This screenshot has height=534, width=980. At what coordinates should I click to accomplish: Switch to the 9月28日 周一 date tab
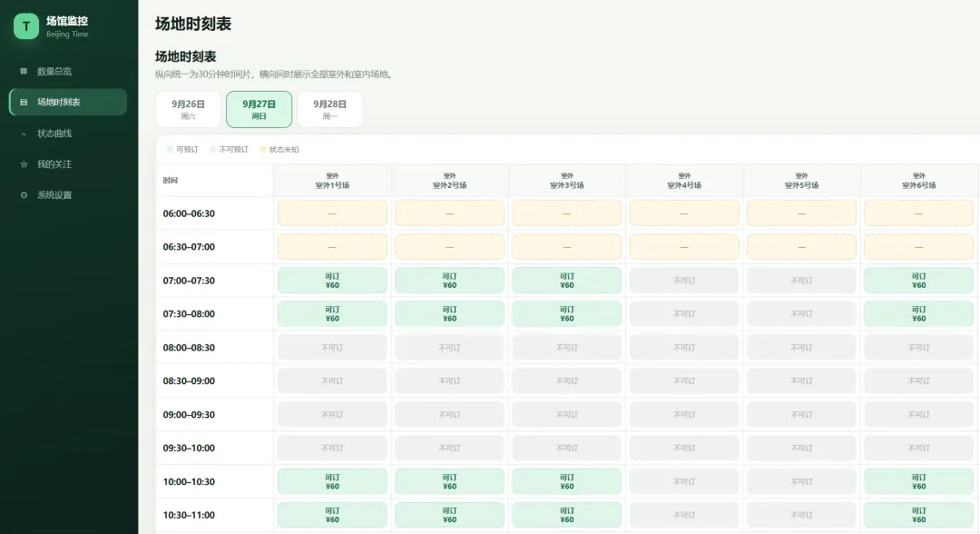(x=330, y=109)
